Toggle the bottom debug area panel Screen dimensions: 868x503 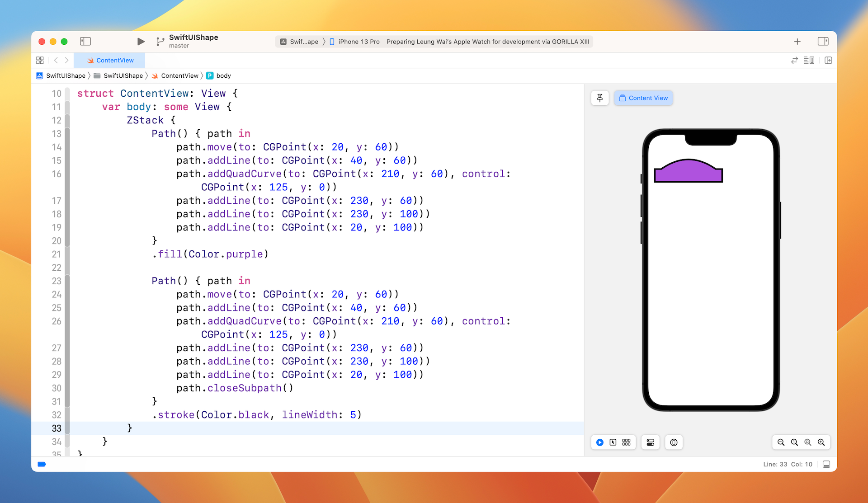click(826, 464)
